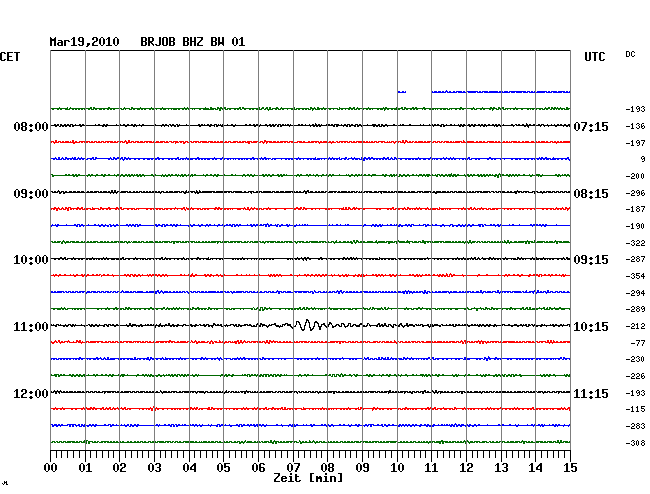
Task: Select DC value "-136"
Action: [x=635, y=126]
